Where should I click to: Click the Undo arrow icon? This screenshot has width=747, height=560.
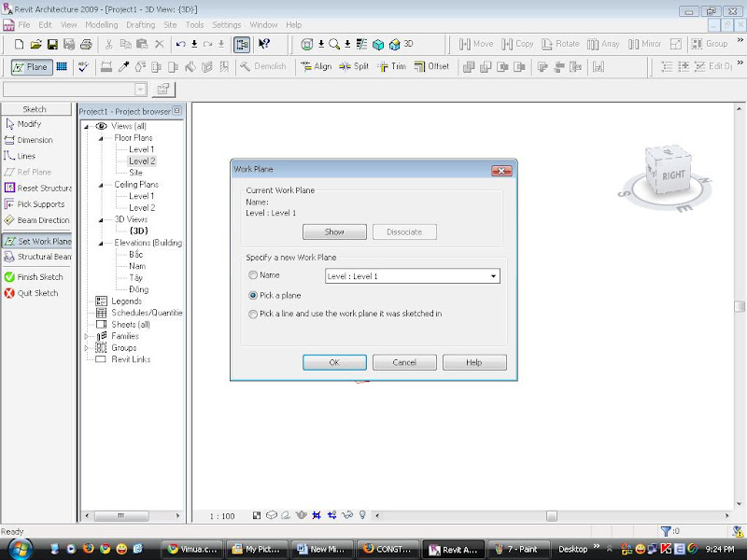coord(180,44)
